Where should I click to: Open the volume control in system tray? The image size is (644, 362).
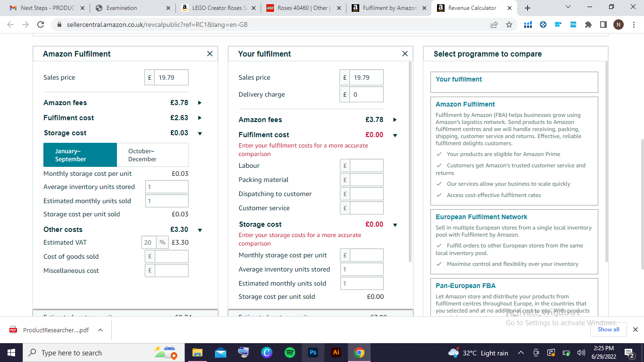coord(581,353)
